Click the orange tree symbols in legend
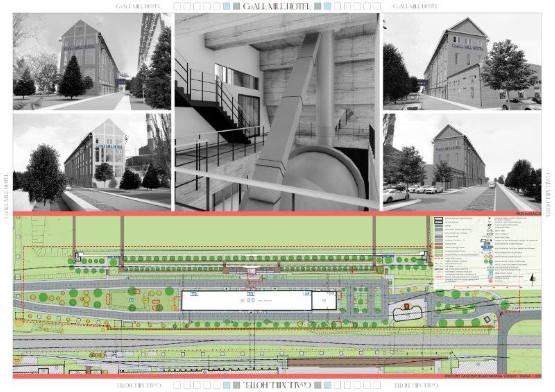The image size is (555, 392). [x=489, y=256]
